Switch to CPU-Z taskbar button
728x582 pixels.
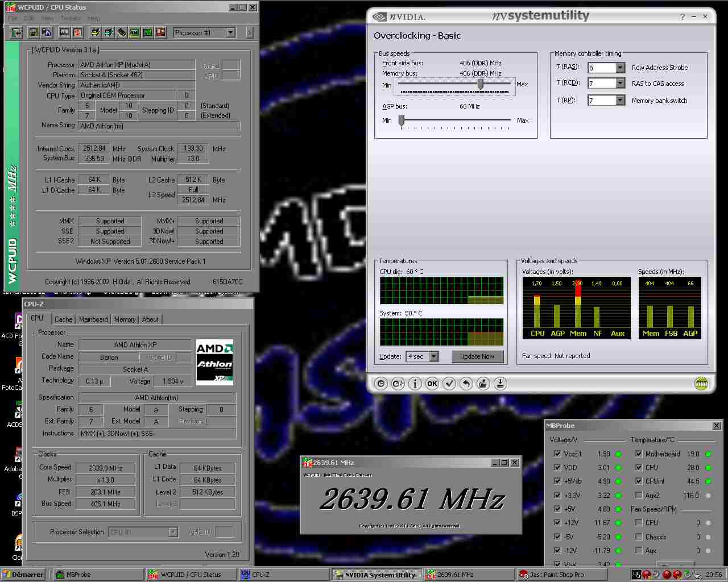click(x=283, y=575)
